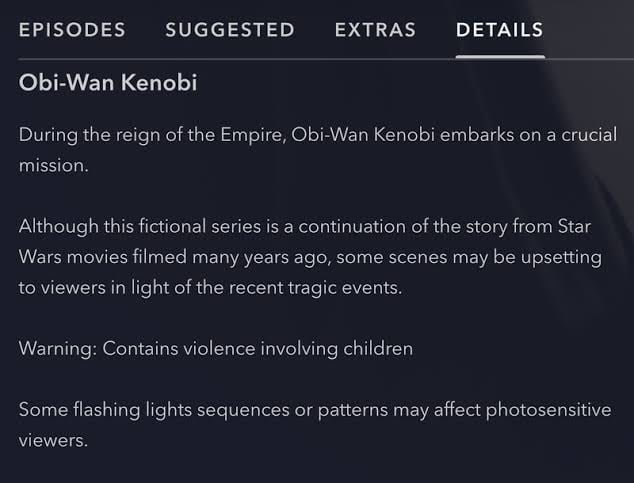The height and width of the screenshot is (483, 634).
Task: Click the "Although this fictional series" line
Action: (x=305, y=226)
